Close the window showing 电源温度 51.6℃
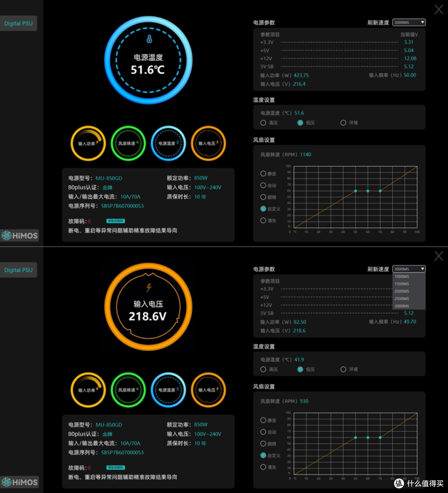 [439, 10]
